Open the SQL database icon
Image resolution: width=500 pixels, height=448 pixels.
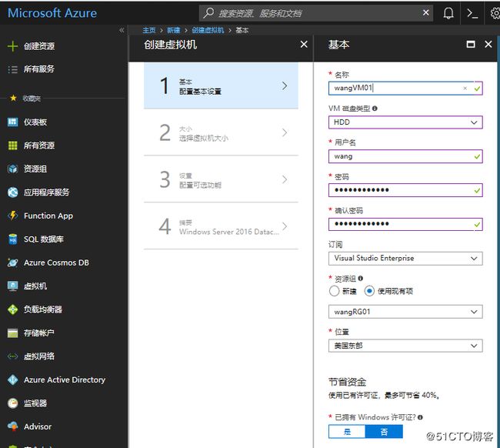click(x=13, y=239)
